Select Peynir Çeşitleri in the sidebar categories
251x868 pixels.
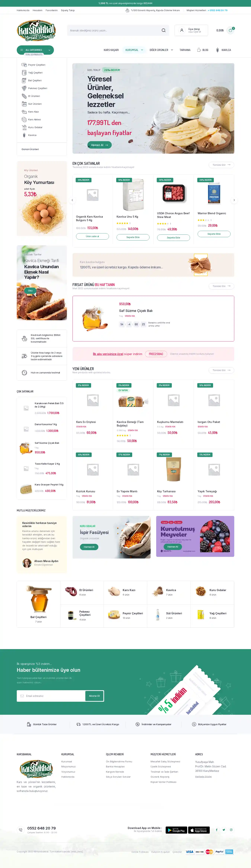pyautogui.click(x=37, y=65)
